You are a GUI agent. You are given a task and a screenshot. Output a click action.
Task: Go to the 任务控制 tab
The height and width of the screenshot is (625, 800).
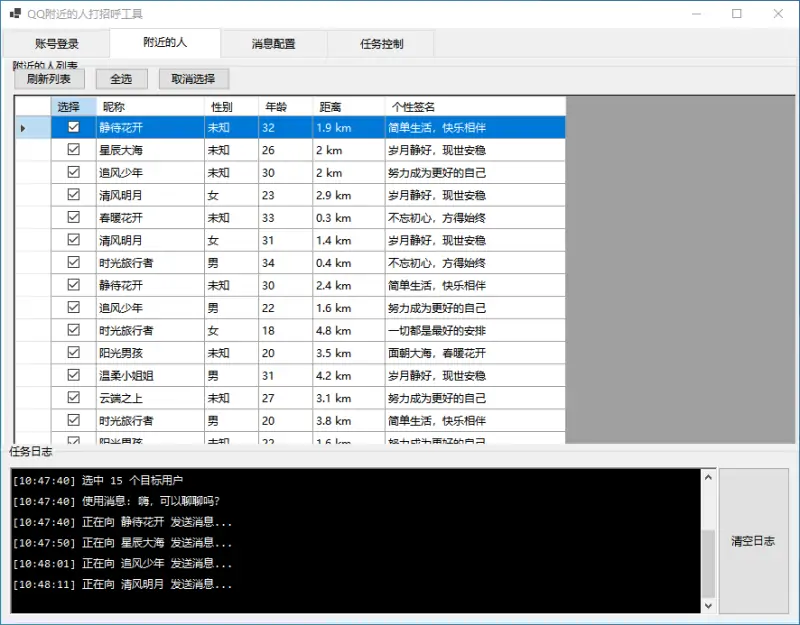pyautogui.click(x=382, y=44)
